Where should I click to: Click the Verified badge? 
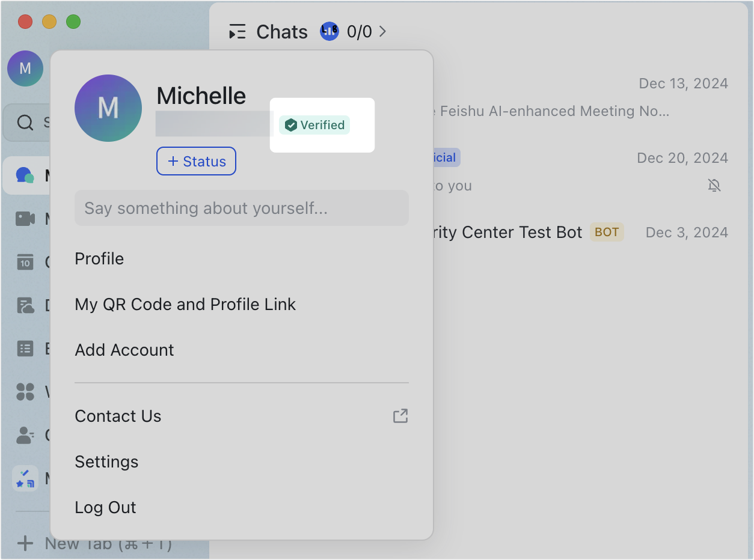(x=314, y=125)
